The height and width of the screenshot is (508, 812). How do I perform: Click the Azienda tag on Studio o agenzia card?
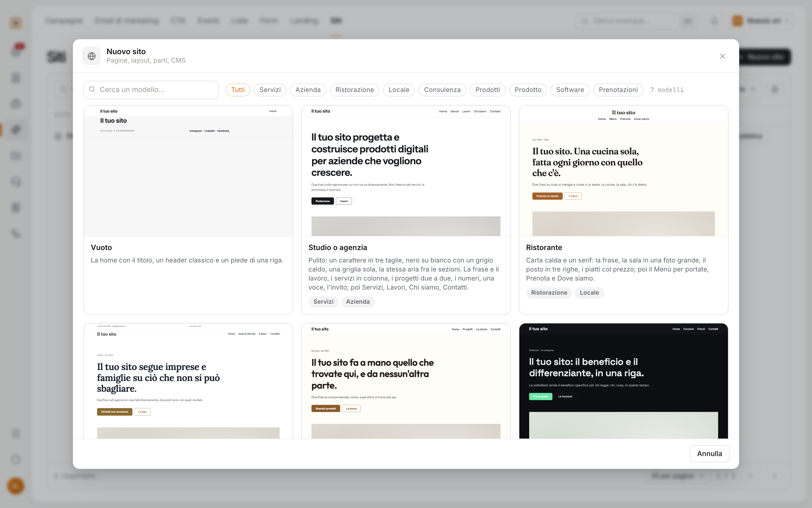(358, 302)
